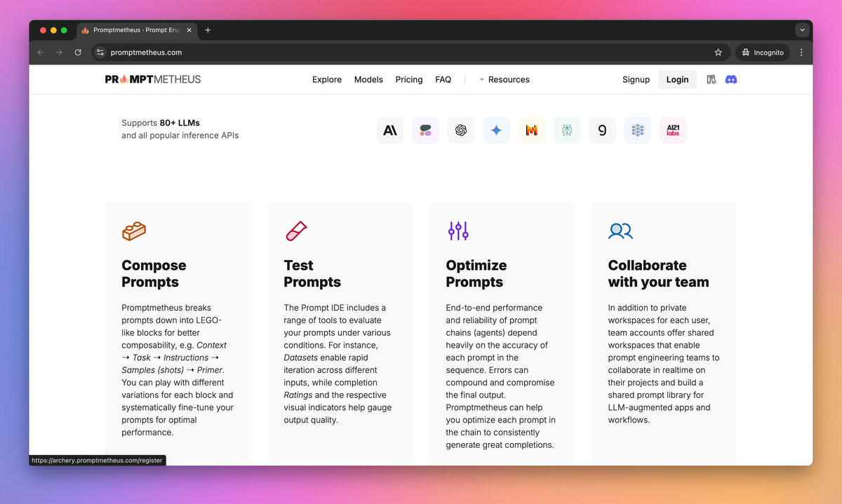Screen dimensions: 842x504
Task: Select the Gemini sparkle icon
Action: click(x=496, y=130)
